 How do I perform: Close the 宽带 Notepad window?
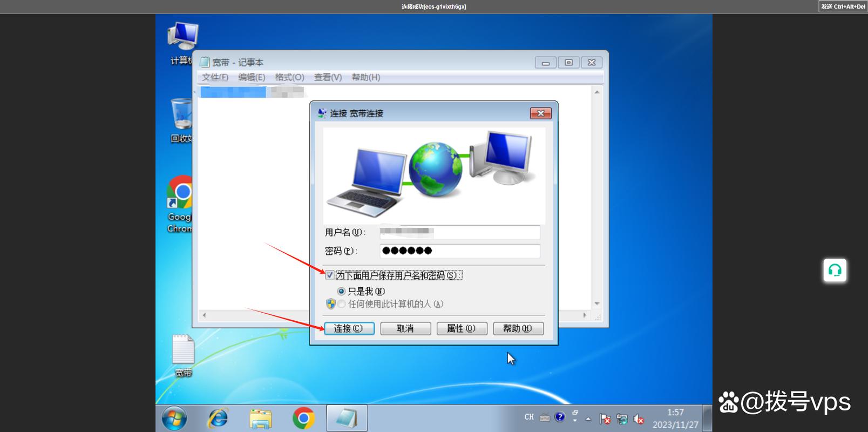click(x=592, y=63)
